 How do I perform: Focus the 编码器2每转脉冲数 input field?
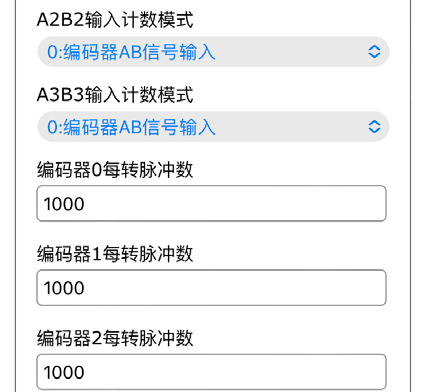tap(211, 372)
